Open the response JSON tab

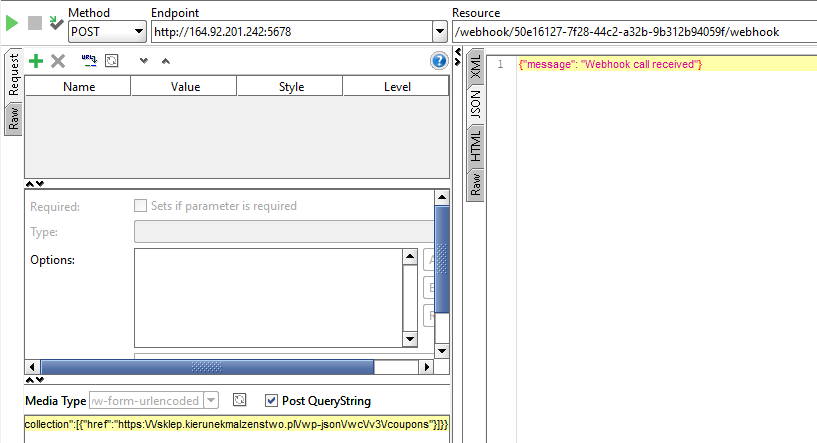tap(475, 104)
